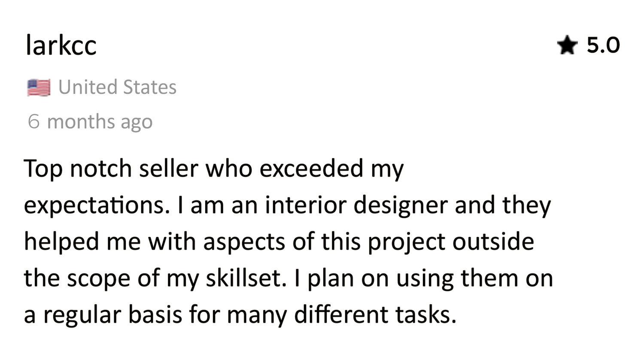Screen dimensions: 644x362
Task: Click the '6 months ago' timestamp
Action: click(x=90, y=122)
